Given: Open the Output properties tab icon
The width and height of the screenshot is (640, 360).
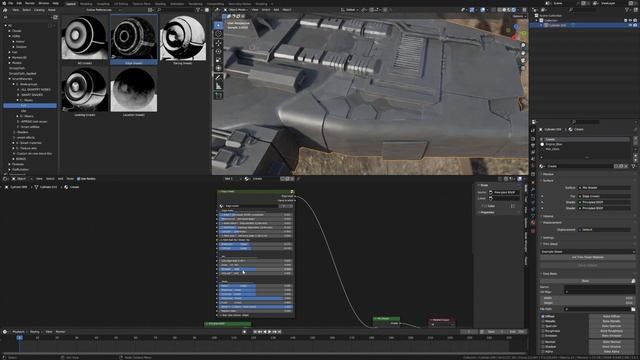Looking at the screenshot, I should (533, 145).
